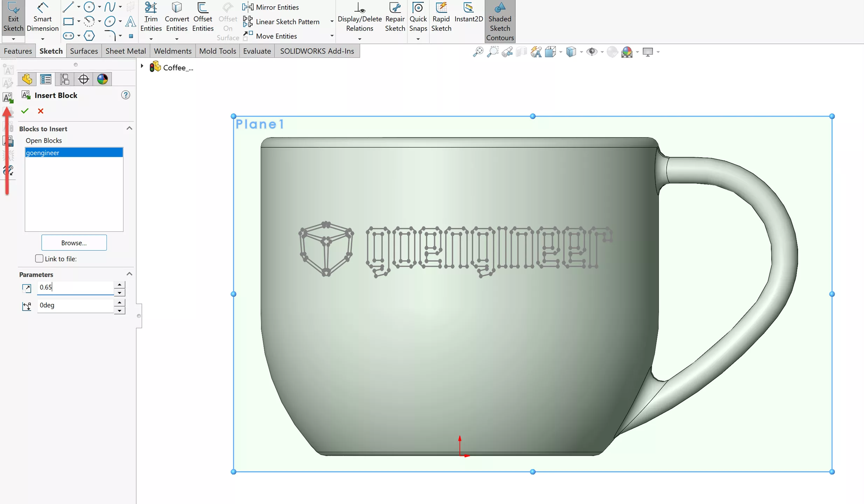Decrease block rotation with down stepper
Image resolution: width=864 pixels, height=504 pixels.
click(x=119, y=310)
